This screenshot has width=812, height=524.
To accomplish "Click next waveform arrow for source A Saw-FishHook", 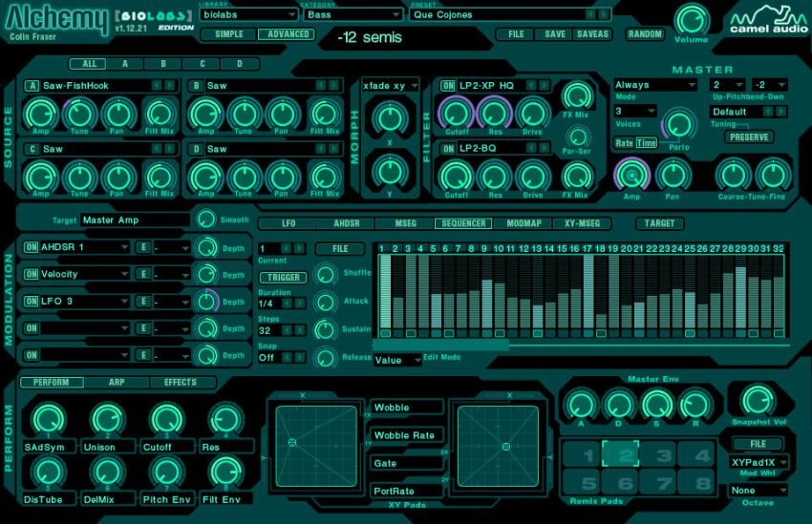I will [169, 85].
